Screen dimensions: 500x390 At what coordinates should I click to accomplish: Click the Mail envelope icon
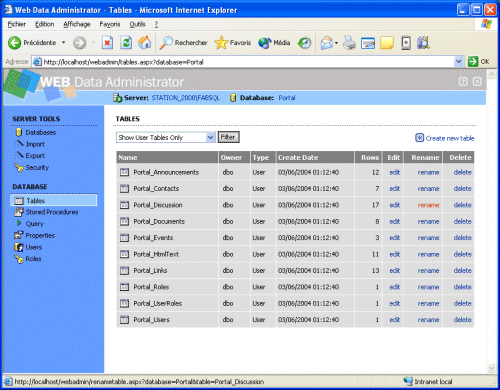pyautogui.click(x=326, y=43)
